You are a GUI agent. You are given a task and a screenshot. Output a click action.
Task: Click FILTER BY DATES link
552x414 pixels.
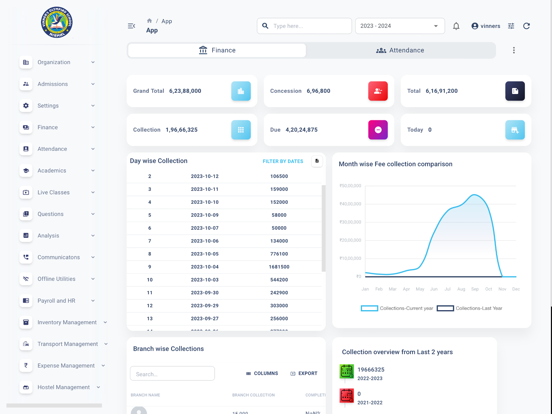click(283, 162)
